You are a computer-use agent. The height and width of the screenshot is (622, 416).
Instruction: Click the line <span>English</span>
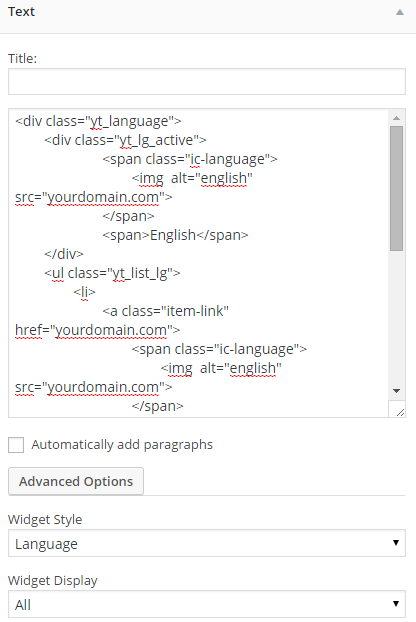pos(175,235)
